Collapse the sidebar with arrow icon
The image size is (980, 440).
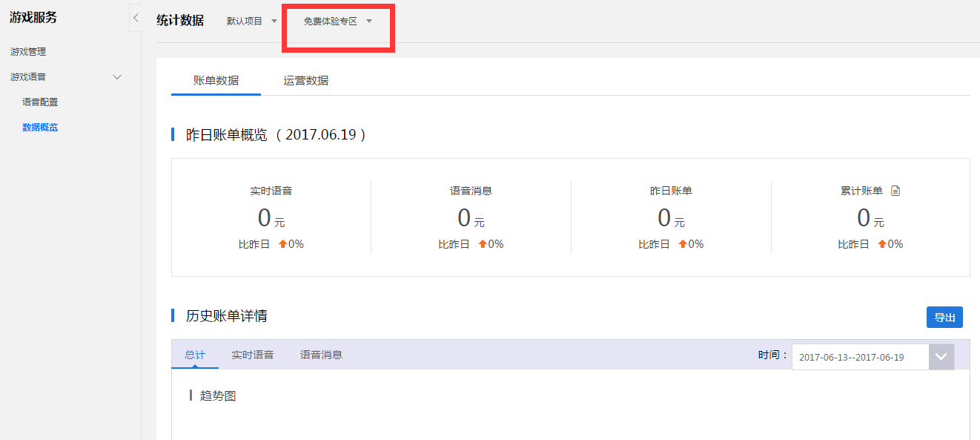pyautogui.click(x=135, y=18)
